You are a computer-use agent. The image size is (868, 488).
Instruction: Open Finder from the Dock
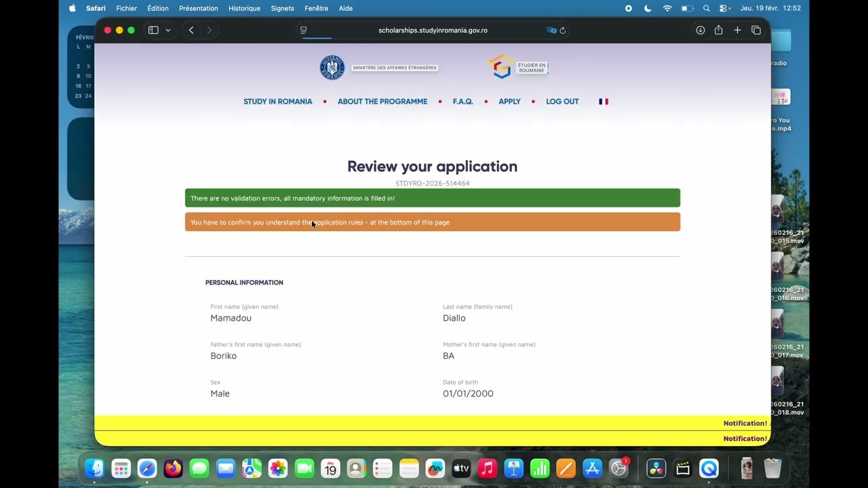pyautogui.click(x=95, y=468)
